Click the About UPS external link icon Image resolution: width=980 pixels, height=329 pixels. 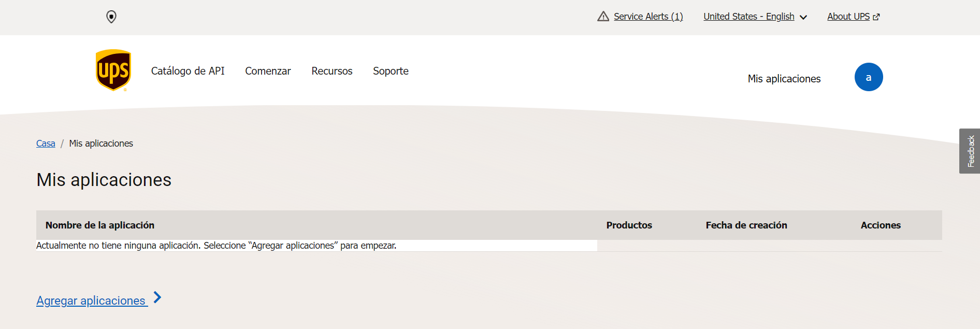[876, 17]
